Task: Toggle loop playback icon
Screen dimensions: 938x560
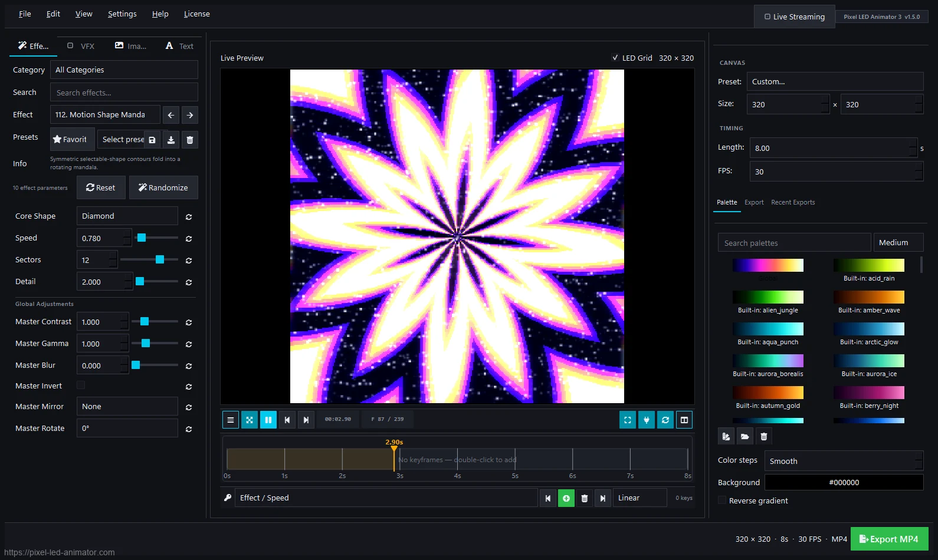Action: (665, 420)
